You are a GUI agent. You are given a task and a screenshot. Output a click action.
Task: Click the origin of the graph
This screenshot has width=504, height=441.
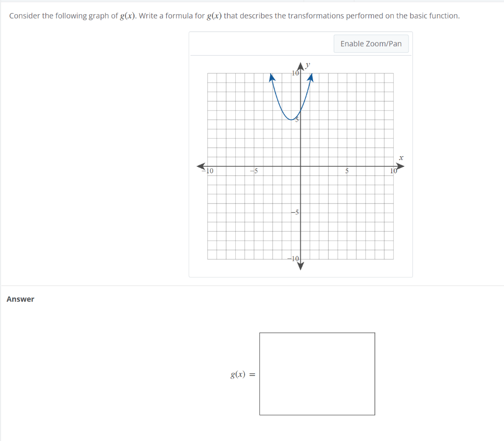coord(300,166)
